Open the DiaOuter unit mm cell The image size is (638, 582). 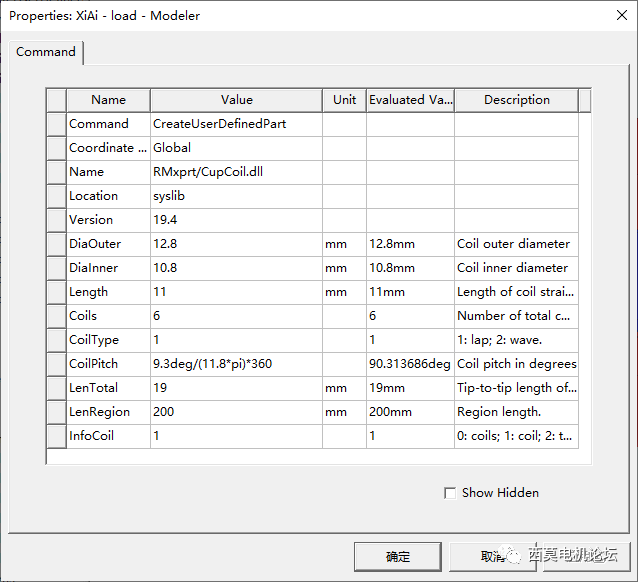click(344, 244)
